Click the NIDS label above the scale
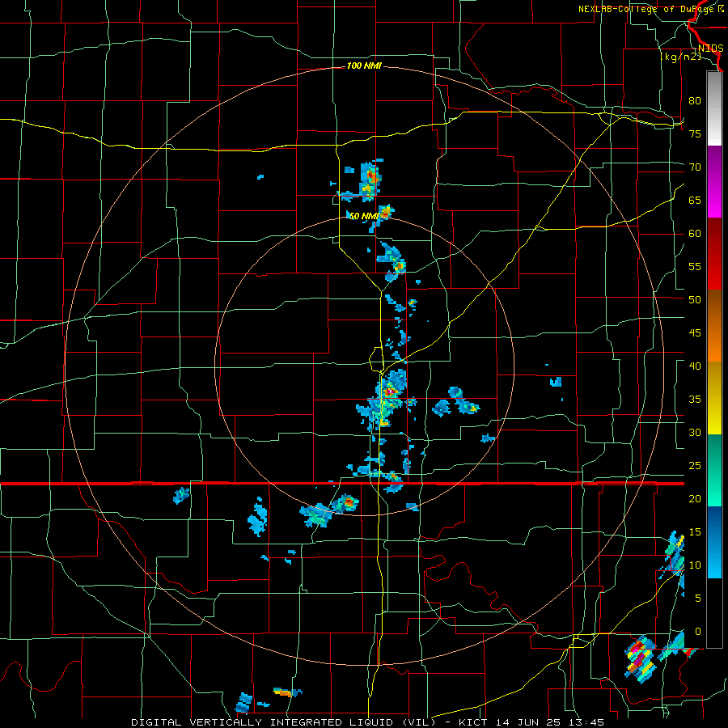Screen dimensions: 728x728 pyautogui.click(x=711, y=49)
